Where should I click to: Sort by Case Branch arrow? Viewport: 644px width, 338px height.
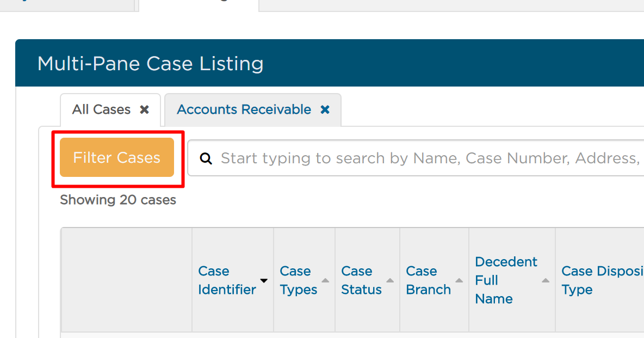pyautogui.click(x=459, y=280)
